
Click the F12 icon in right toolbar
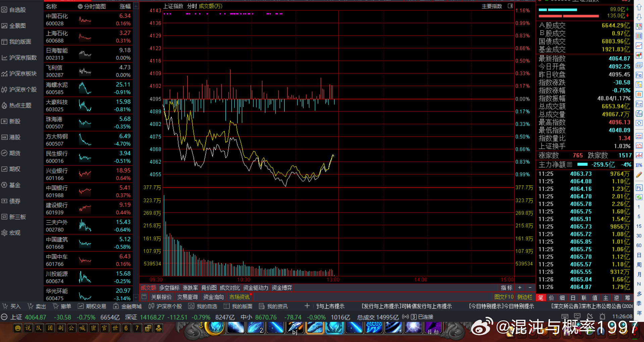tap(639, 104)
